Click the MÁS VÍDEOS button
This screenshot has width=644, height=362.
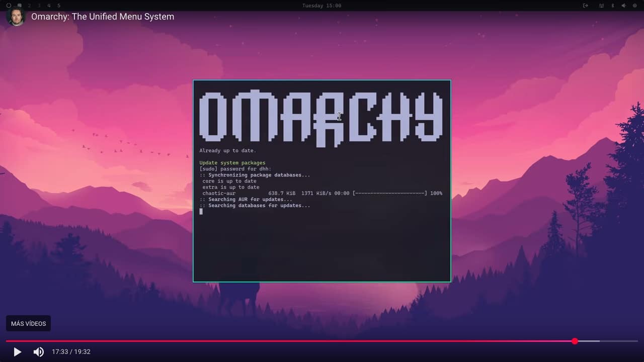[x=28, y=323]
